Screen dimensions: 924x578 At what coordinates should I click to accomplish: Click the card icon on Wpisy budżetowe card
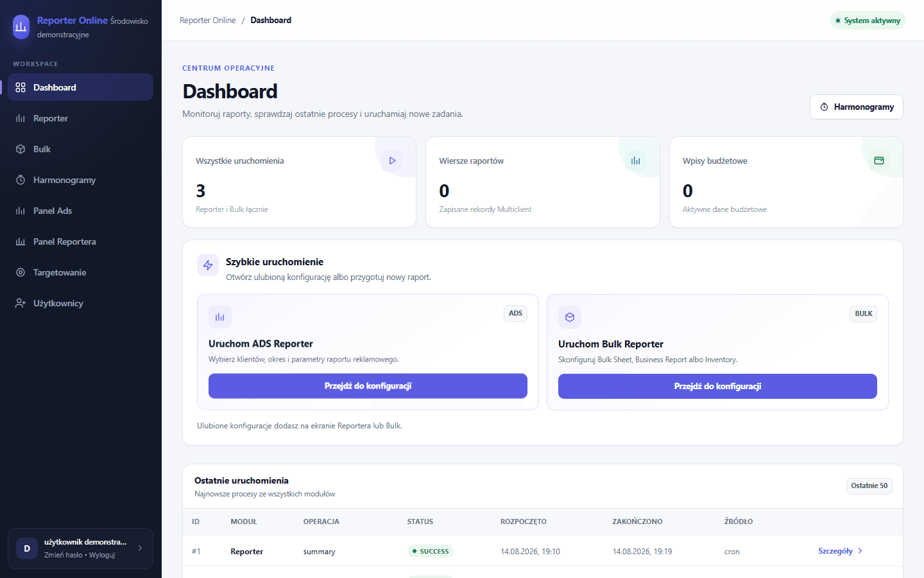(x=879, y=161)
